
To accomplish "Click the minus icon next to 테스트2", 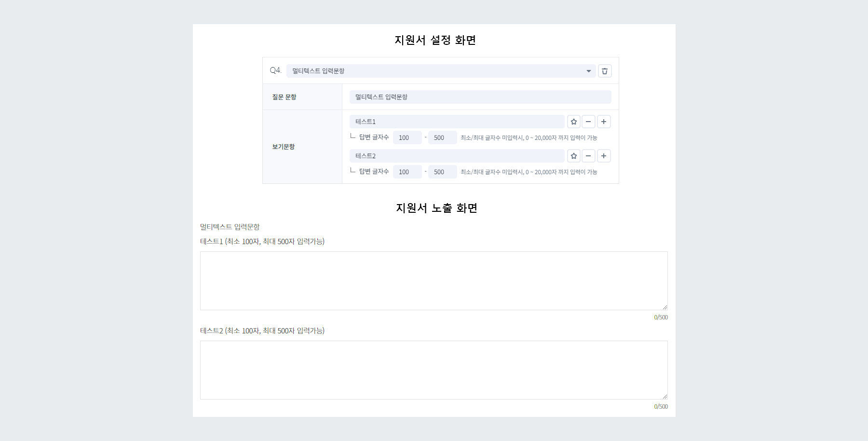I will (588, 156).
